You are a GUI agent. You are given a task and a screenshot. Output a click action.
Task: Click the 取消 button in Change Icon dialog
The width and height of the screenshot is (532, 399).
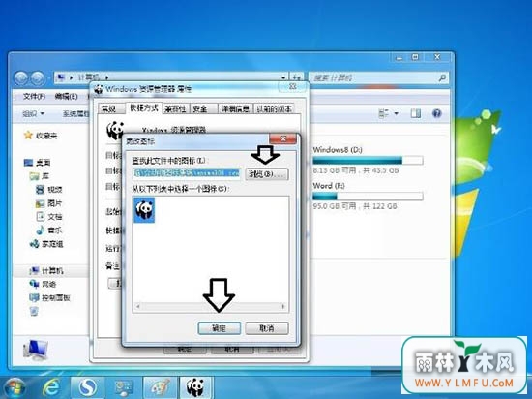point(267,328)
